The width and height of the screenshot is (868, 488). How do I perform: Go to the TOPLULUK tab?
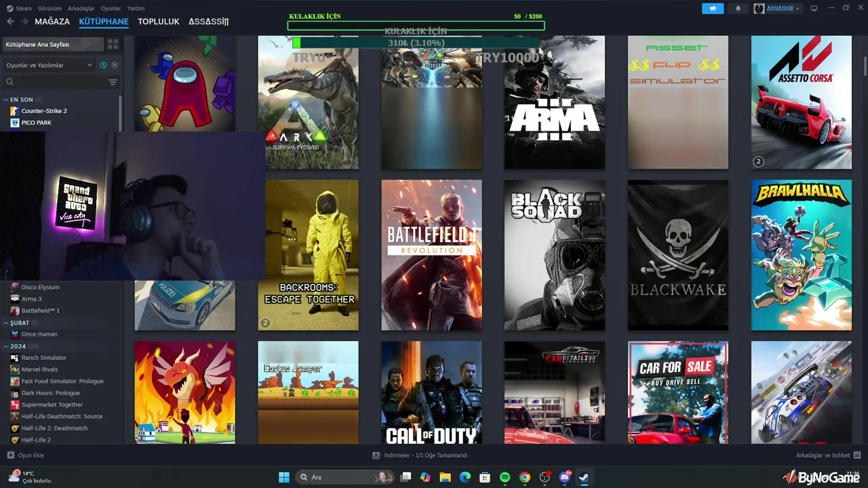159,22
